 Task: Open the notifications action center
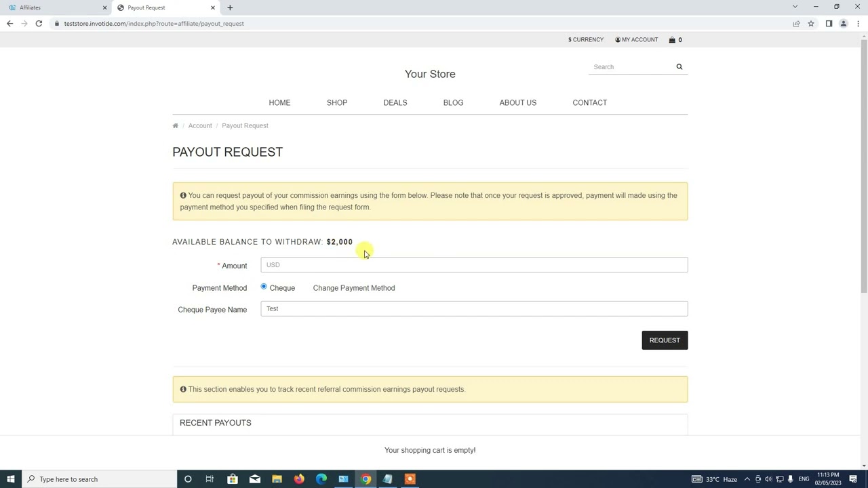pyautogui.click(x=853, y=479)
